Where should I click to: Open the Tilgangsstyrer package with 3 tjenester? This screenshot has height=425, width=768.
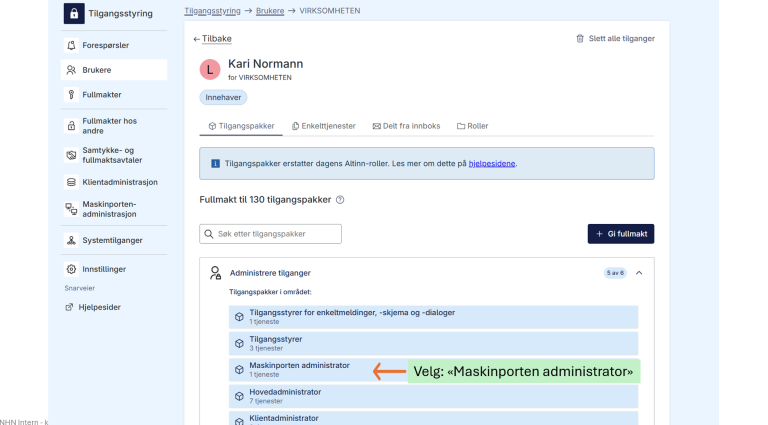pyautogui.click(x=433, y=343)
